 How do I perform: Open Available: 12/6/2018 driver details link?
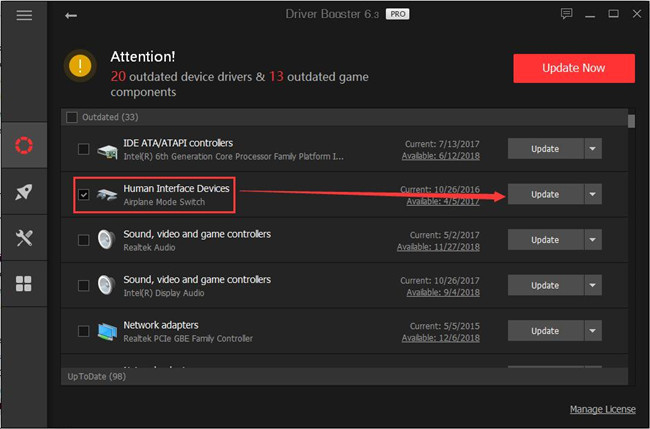[x=441, y=338]
